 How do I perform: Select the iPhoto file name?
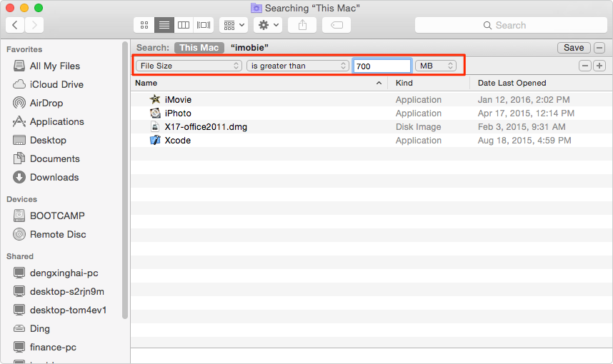click(x=178, y=113)
